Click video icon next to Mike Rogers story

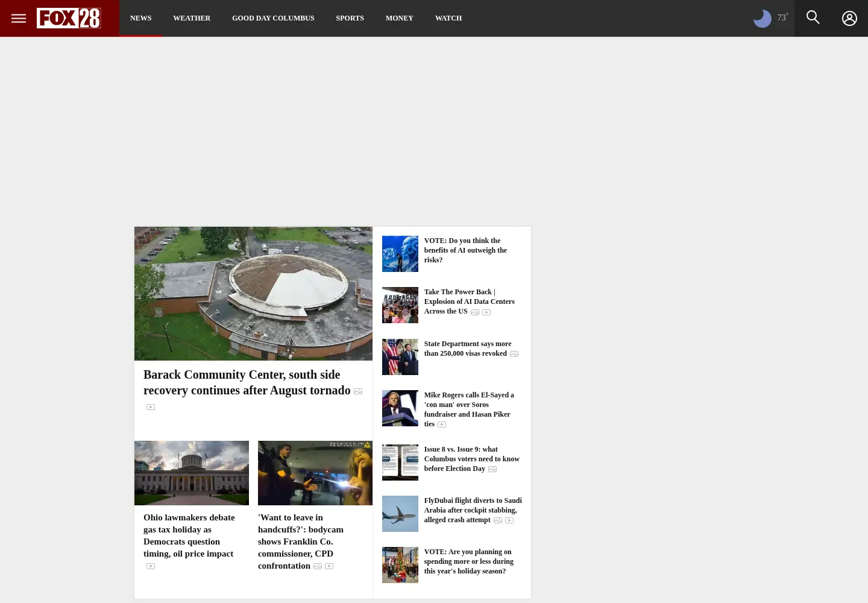tap(442, 425)
